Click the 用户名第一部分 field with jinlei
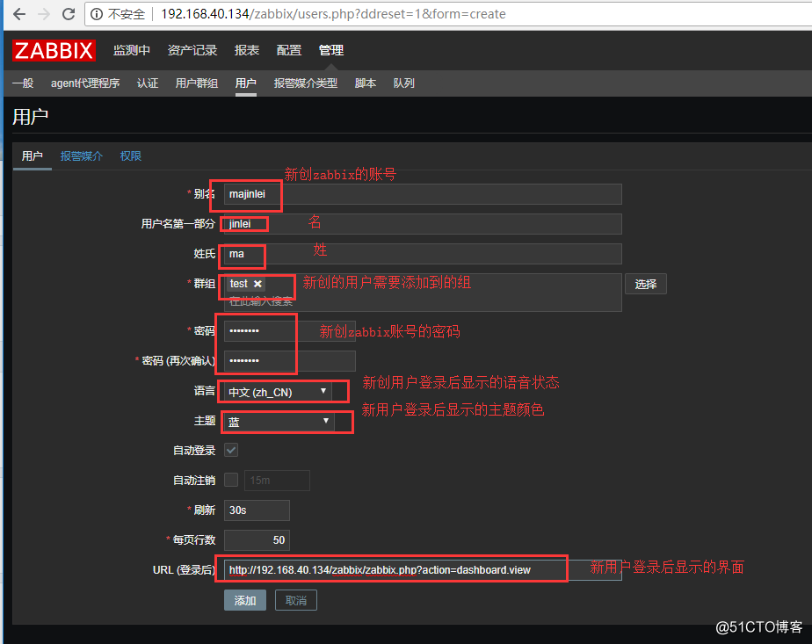The width and height of the screenshot is (812, 644). tap(423, 224)
